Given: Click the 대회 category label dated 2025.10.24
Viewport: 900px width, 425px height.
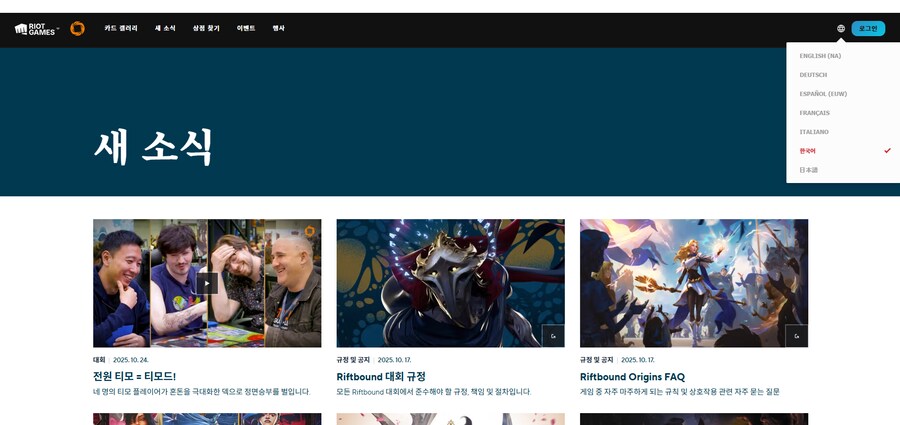Looking at the screenshot, I should [x=99, y=360].
